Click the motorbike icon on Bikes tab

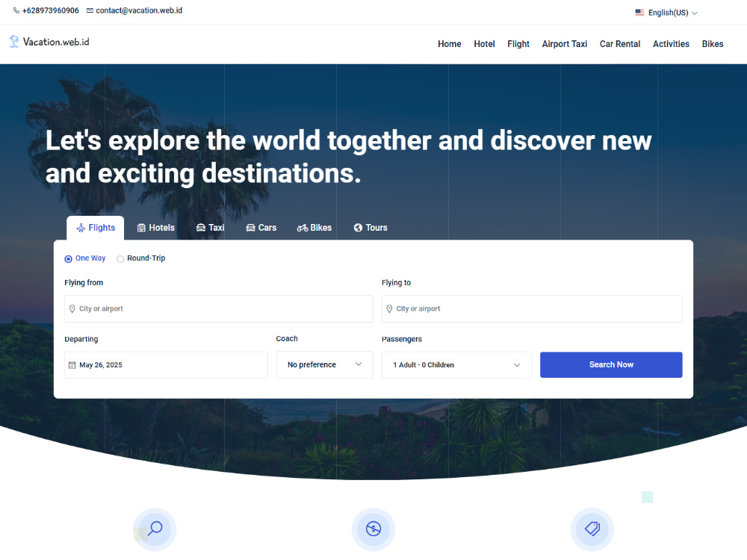click(x=303, y=228)
